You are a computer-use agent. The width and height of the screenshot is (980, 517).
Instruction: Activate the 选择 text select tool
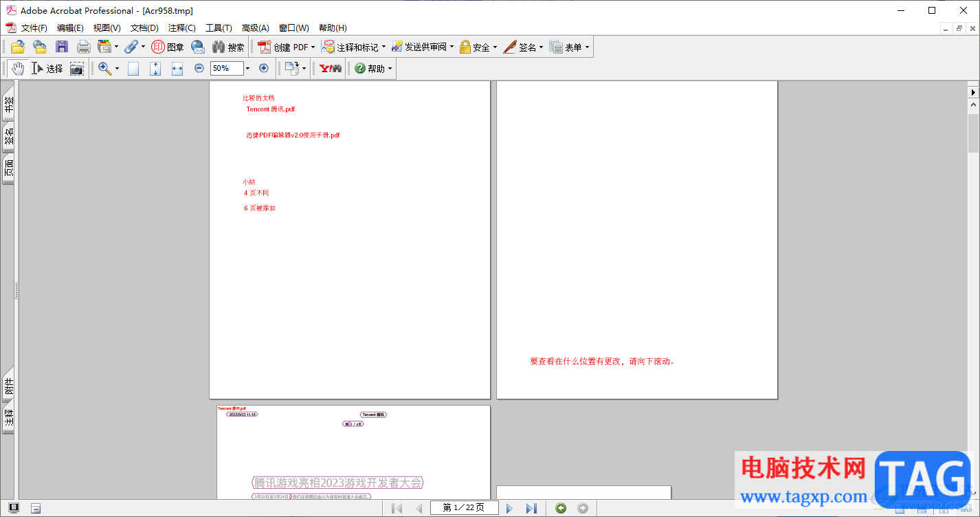click(47, 69)
